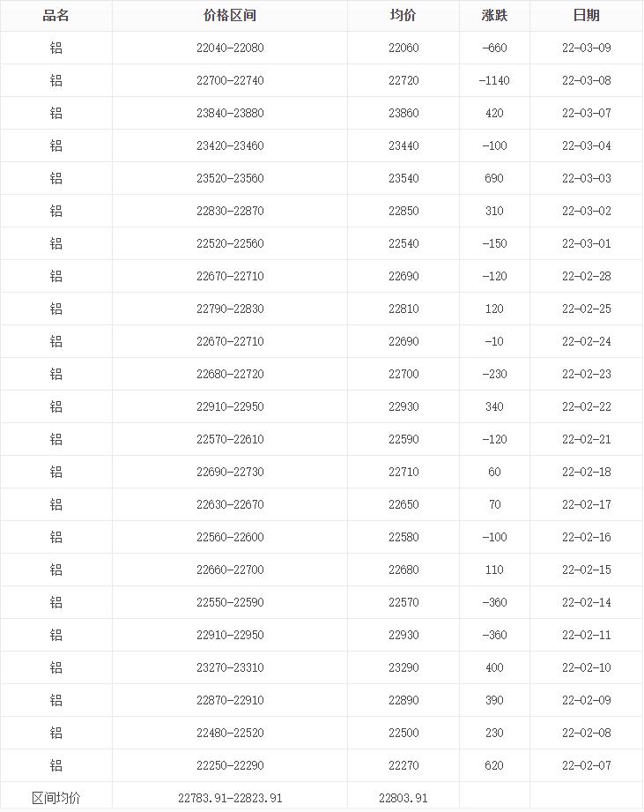
Task: Click the range 22783.91-22823.91
Action: 230,798
